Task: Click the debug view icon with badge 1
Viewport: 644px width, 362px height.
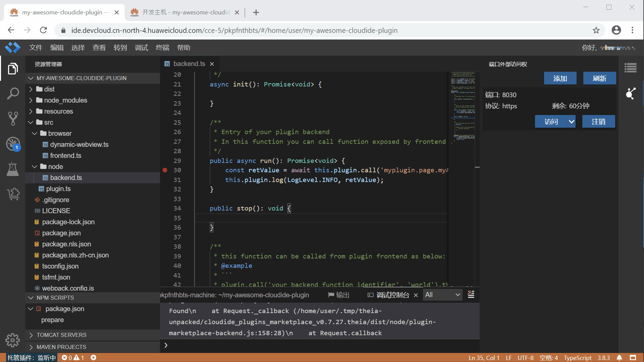Action: coord(13,144)
